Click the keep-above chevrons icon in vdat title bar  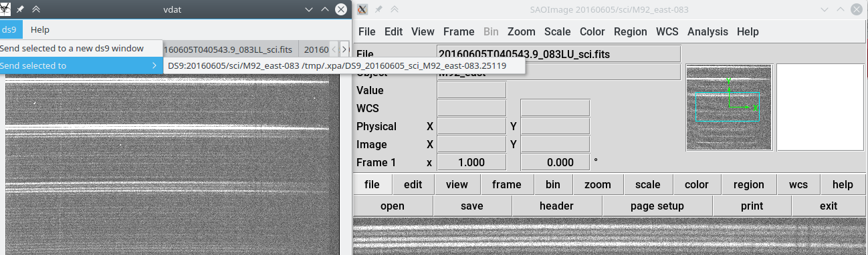(36, 10)
